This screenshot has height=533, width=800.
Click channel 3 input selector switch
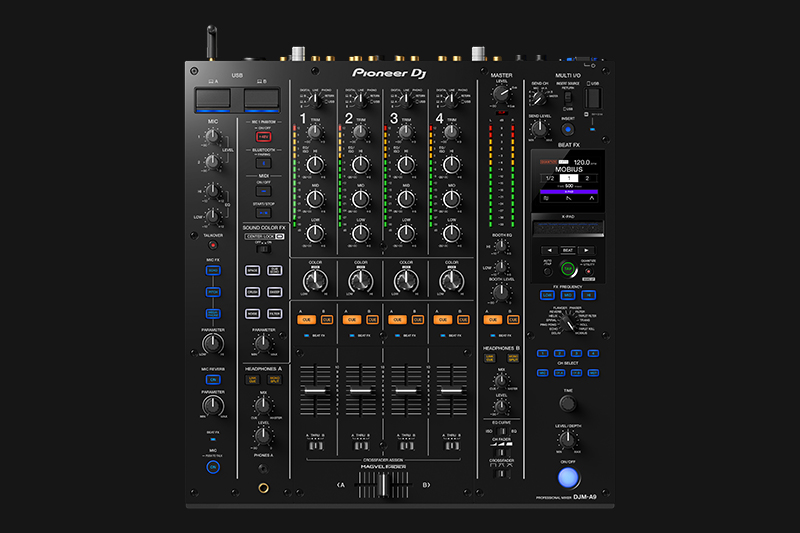click(407, 100)
